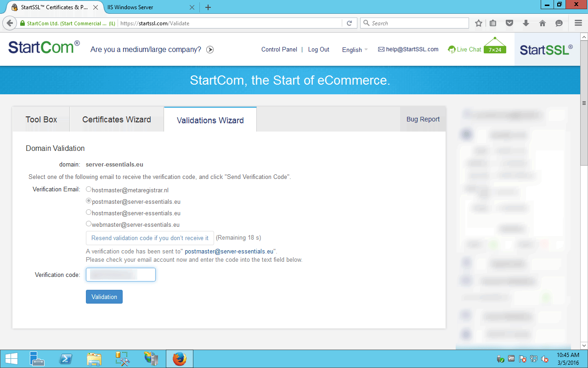The height and width of the screenshot is (368, 588).
Task: Click the Pocket icon in toolbar
Action: tap(509, 23)
